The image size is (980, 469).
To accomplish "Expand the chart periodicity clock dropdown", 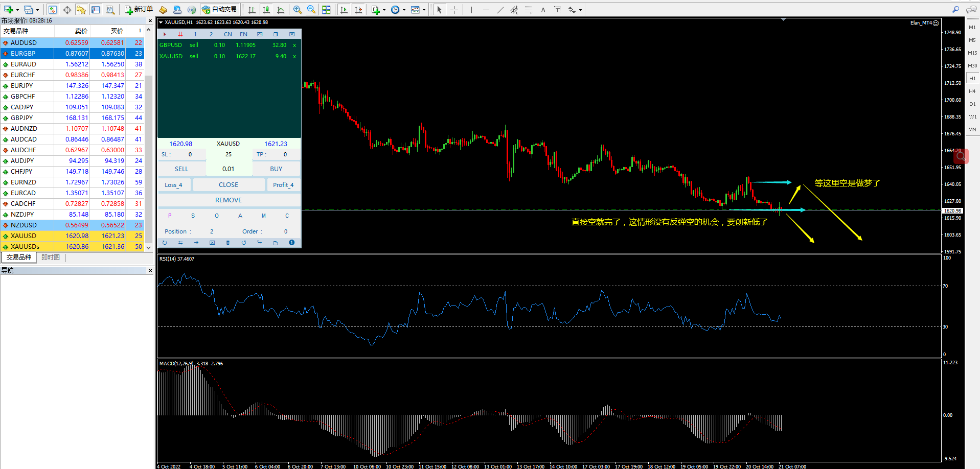I will (404, 10).
